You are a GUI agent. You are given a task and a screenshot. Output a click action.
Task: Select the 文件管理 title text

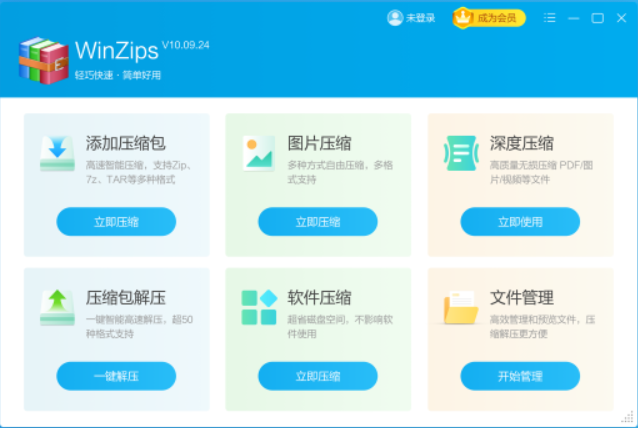pyautogui.click(x=522, y=297)
